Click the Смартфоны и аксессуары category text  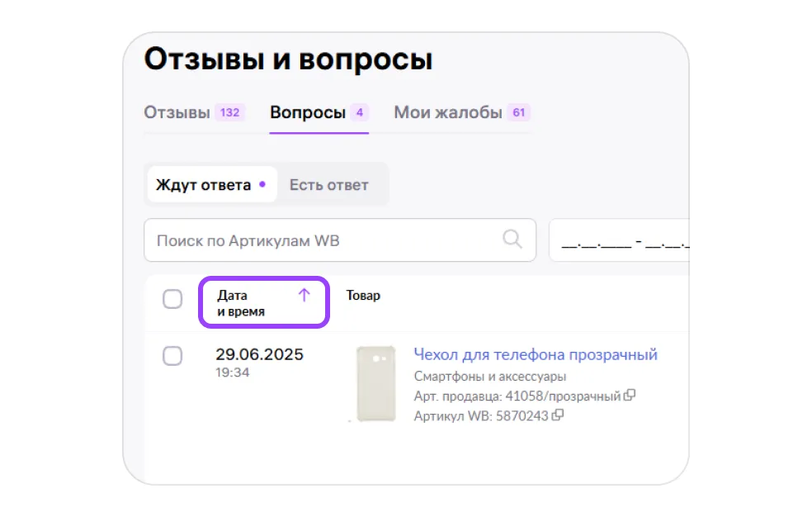[489, 377]
